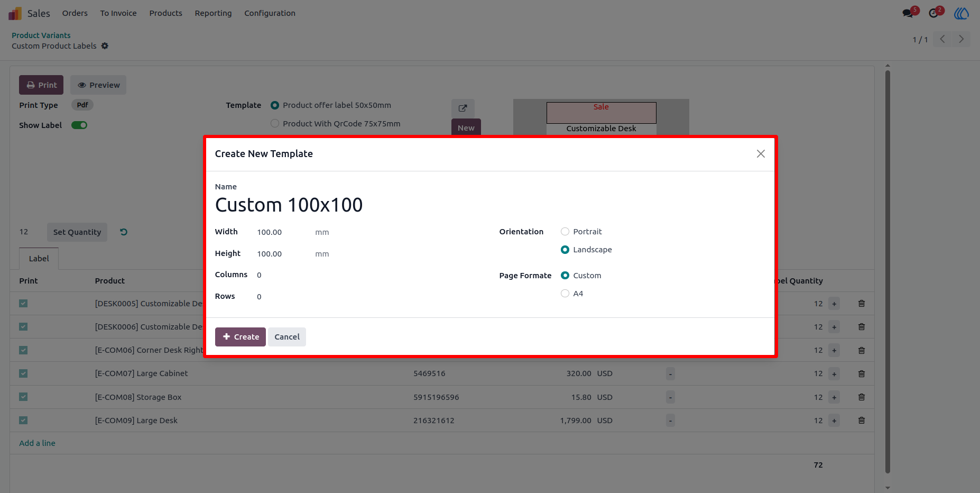
Task: Toggle the Show Label switch
Action: pos(79,125)
